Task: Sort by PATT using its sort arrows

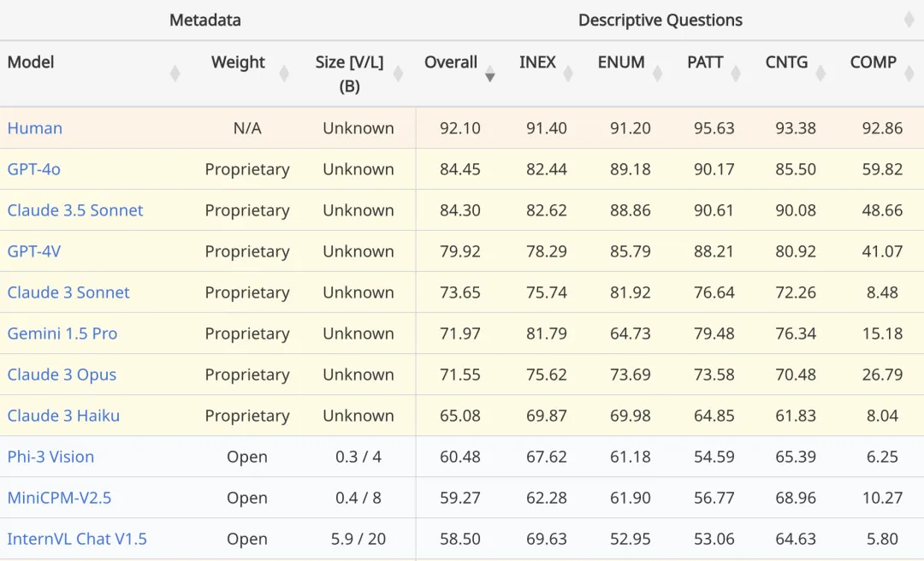Action: pyautogui.click(x=736, y=74)
